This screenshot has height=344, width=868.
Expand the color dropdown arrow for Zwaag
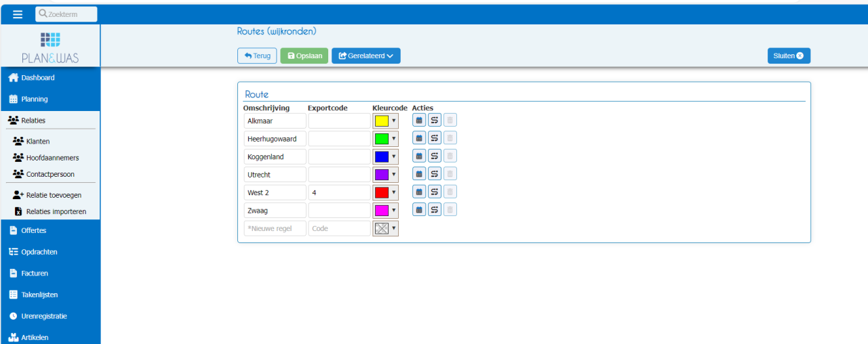click(394, 210)
